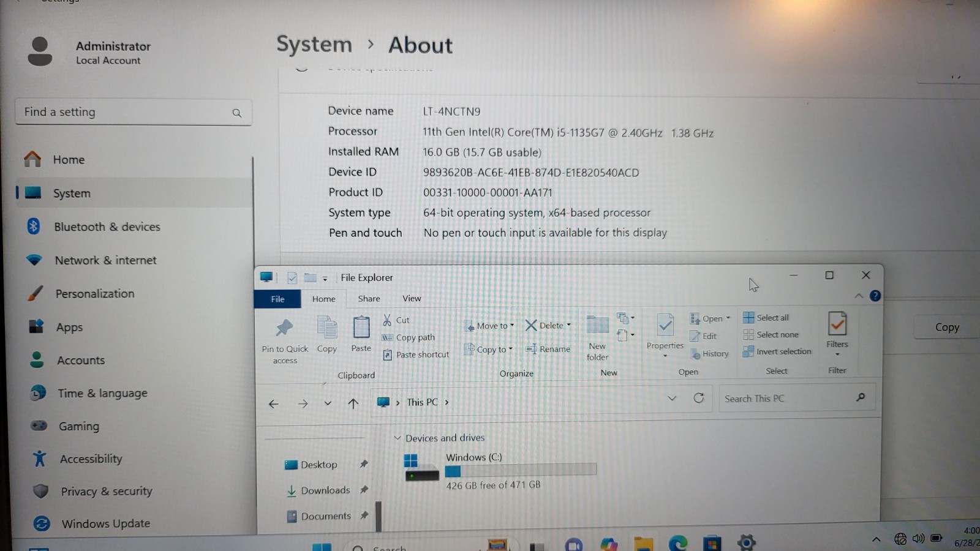Go up one folder level
Image resolution: width=980 pixels, height=551 pixels.
click(353, 403)
